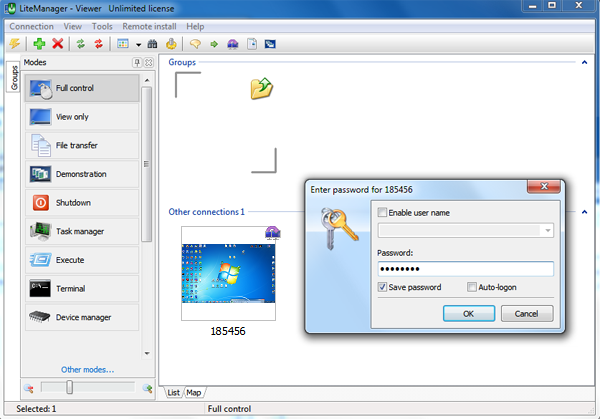600x419 pixels.
Task: Select Task manager mode
Action: click(x=82, y=232)
